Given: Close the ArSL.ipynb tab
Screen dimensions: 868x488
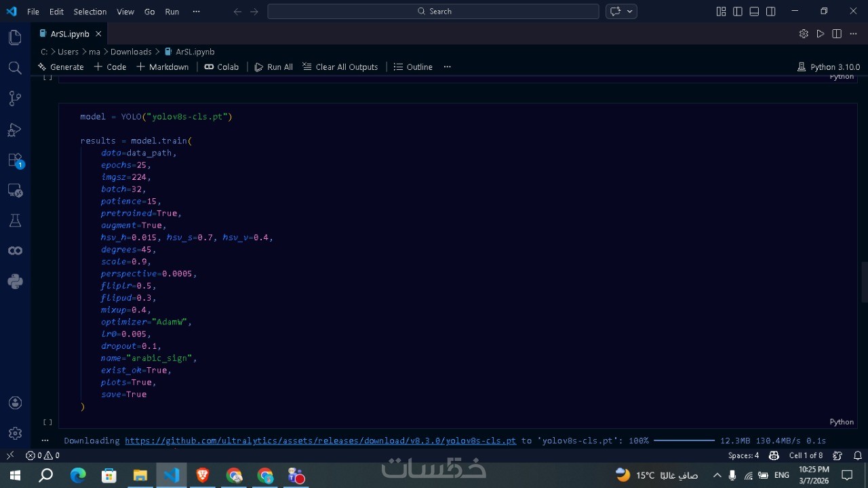Looking at the screenshot, I should 98,34.
